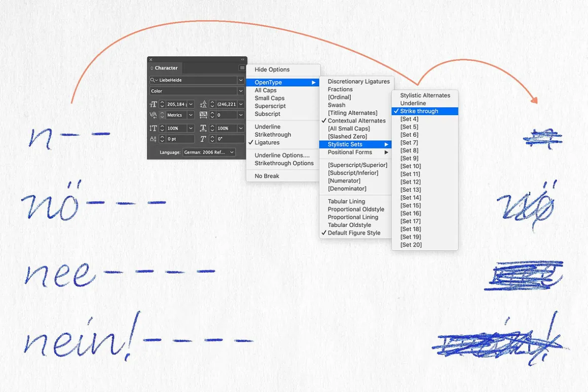Select the checked Default Figure Style
The height and width of the screenshot is (392, 588).
[x=355, y=233]
